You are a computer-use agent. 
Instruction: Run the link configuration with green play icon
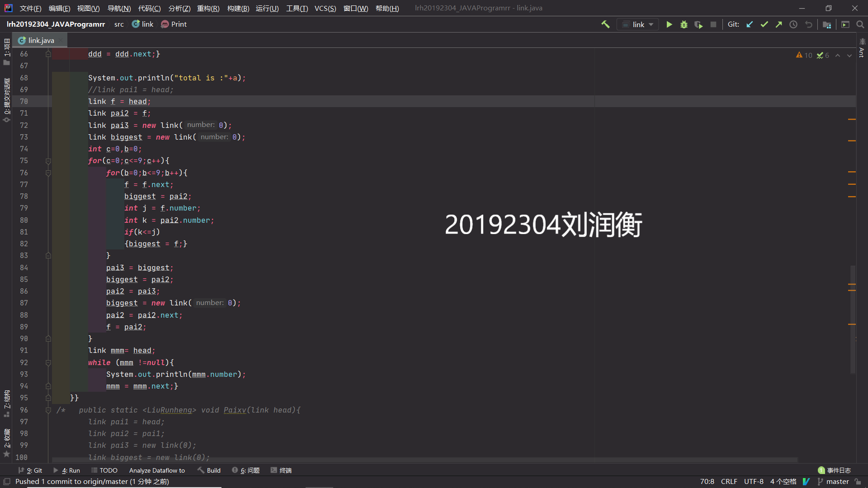[x=669, y=24]
